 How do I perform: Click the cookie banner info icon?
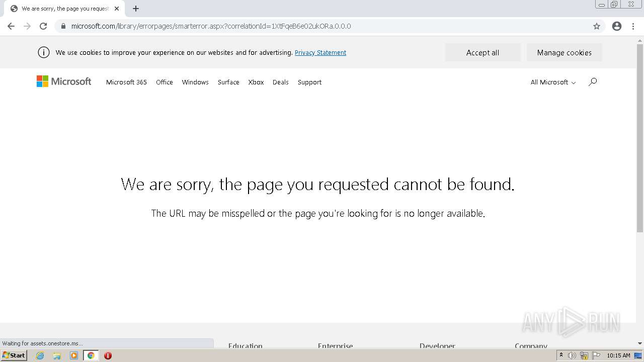44,52
